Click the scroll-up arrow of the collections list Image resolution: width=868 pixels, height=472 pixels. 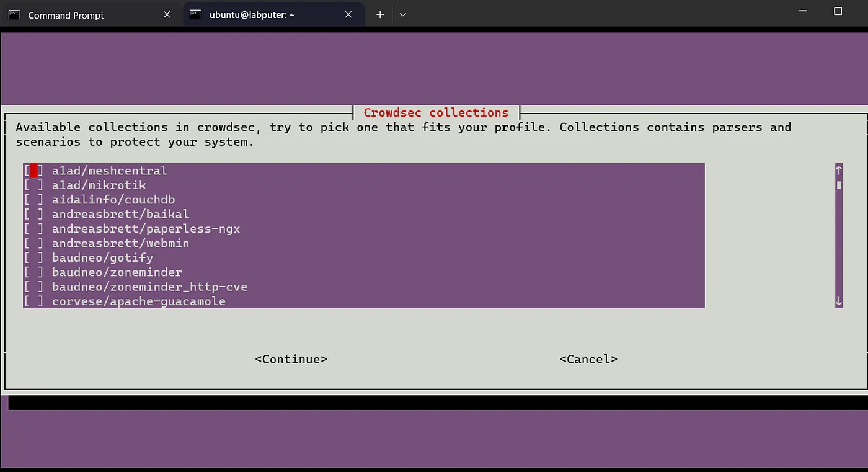pos(839,170)
